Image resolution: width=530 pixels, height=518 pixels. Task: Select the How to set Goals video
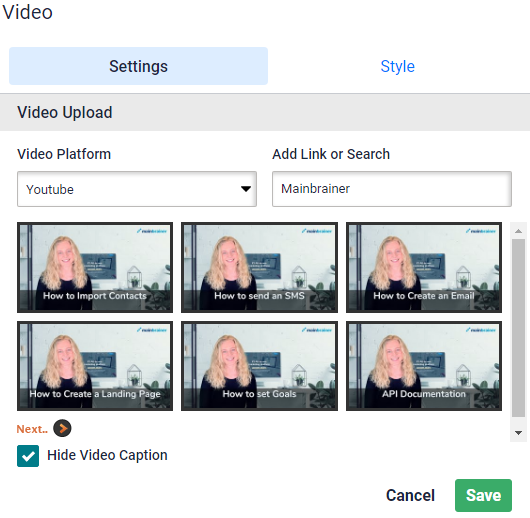pyautogui.click(x=259, y=366)
